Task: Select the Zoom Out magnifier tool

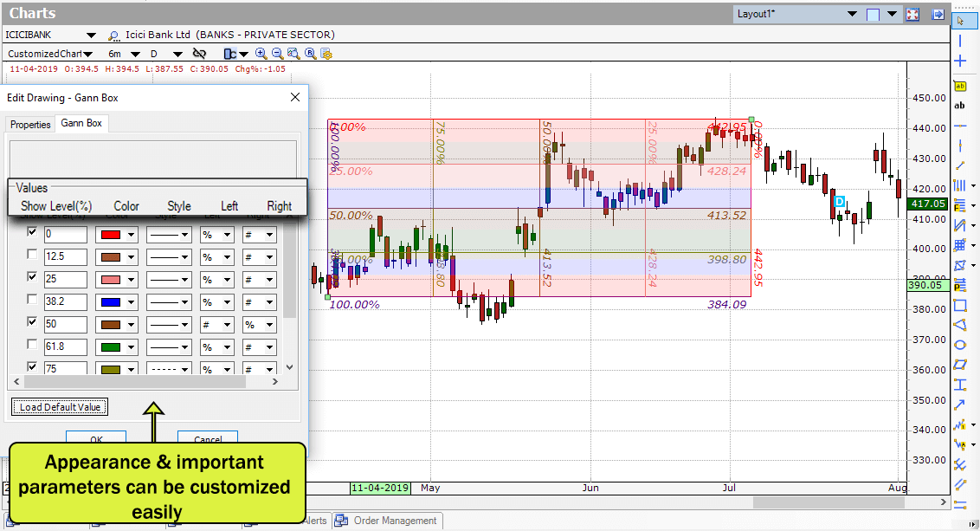Action: 278,53
